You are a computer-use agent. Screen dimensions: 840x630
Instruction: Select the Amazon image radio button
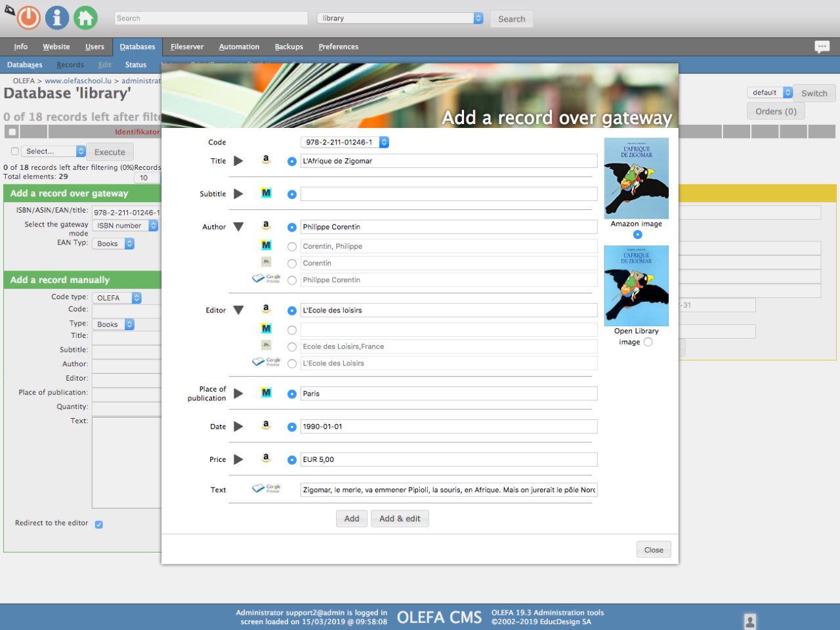(638, 234)
